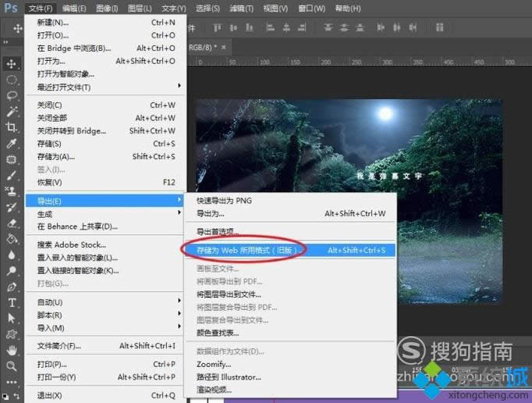This screenshot has width=532, height=403.
Task: Click the move tool icon in options bar
Action: pyautogui.click(x=17, y=28)
